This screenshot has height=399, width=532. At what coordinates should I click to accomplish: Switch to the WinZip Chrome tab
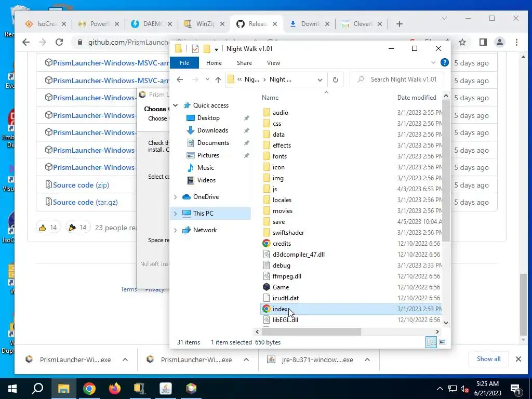204,24
